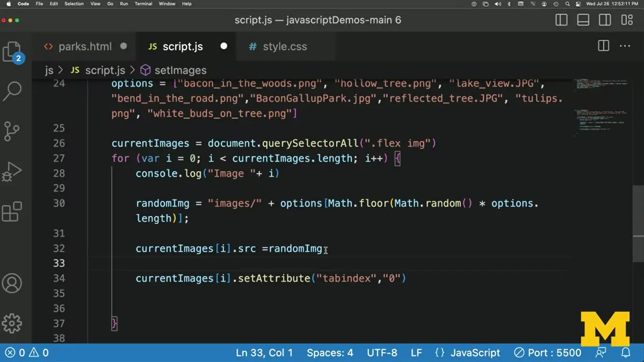Screen dimensions: 644x362
Task: Open the Extensions panel
Action: (12, 212)
